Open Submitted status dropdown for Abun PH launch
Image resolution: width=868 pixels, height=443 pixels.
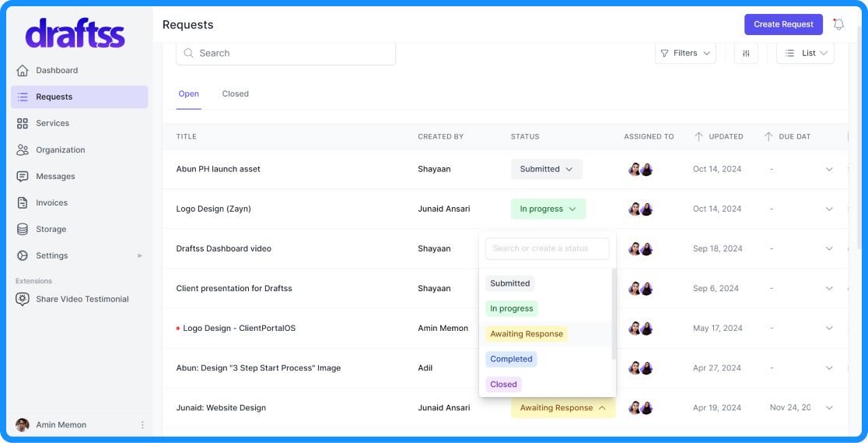pos(546,169)
